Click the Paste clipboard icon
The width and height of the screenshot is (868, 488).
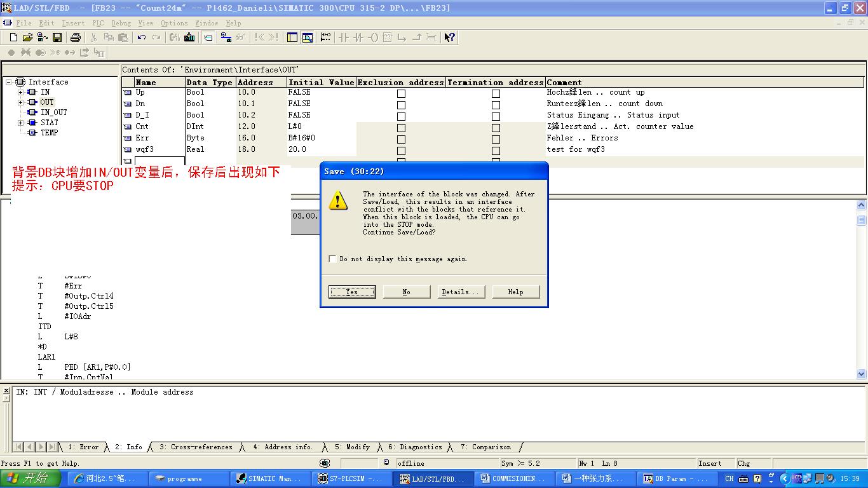123,37
